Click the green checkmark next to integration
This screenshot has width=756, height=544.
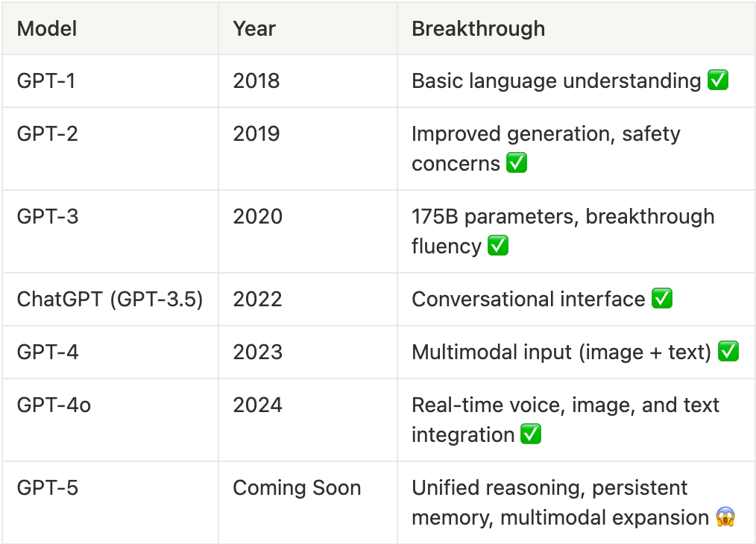[531, 434]
